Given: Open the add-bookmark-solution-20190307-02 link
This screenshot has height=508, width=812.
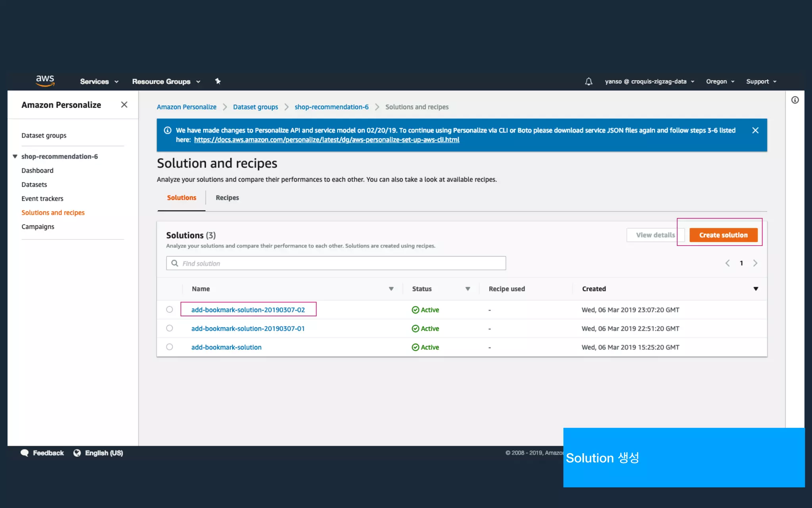Looking at the screenshot, I should pos(248,310).
